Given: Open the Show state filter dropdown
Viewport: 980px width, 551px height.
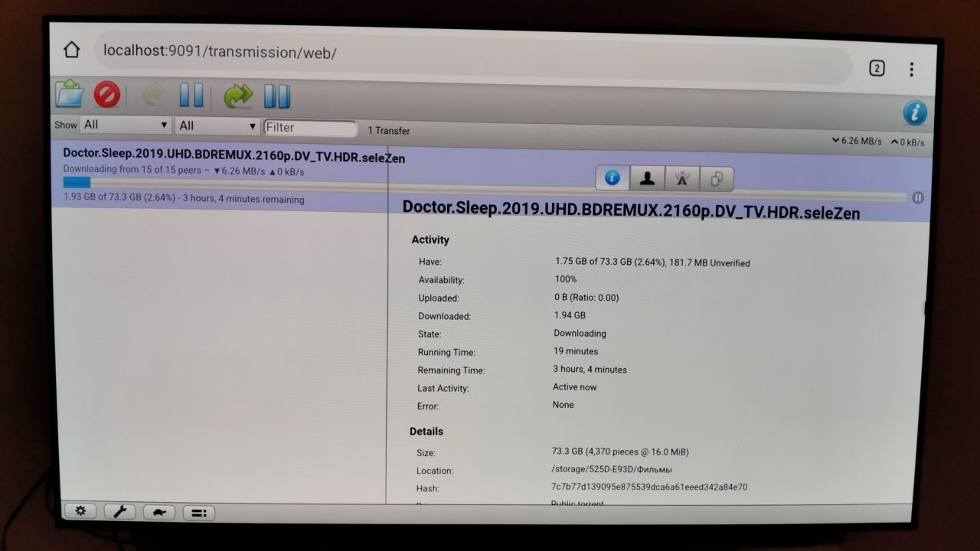Looking at the screenshot, I should (x=126, y=125).
